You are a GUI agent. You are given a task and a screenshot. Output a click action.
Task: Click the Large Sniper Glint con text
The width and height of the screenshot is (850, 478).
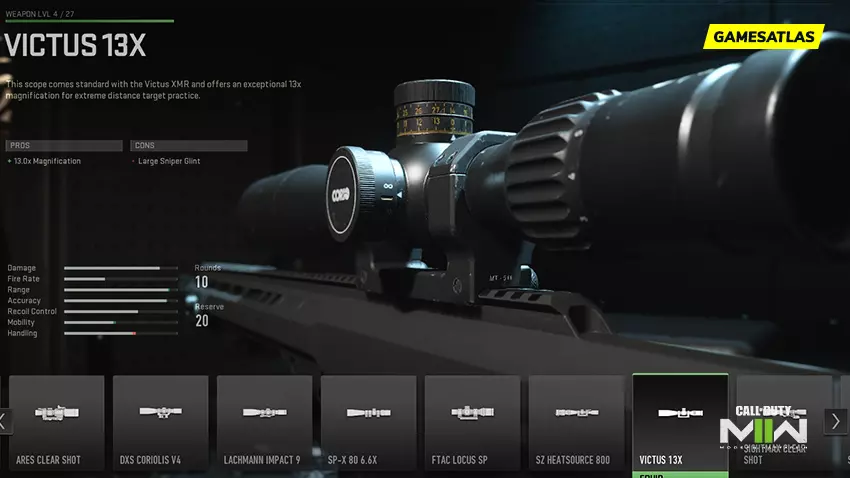(169, 161)
